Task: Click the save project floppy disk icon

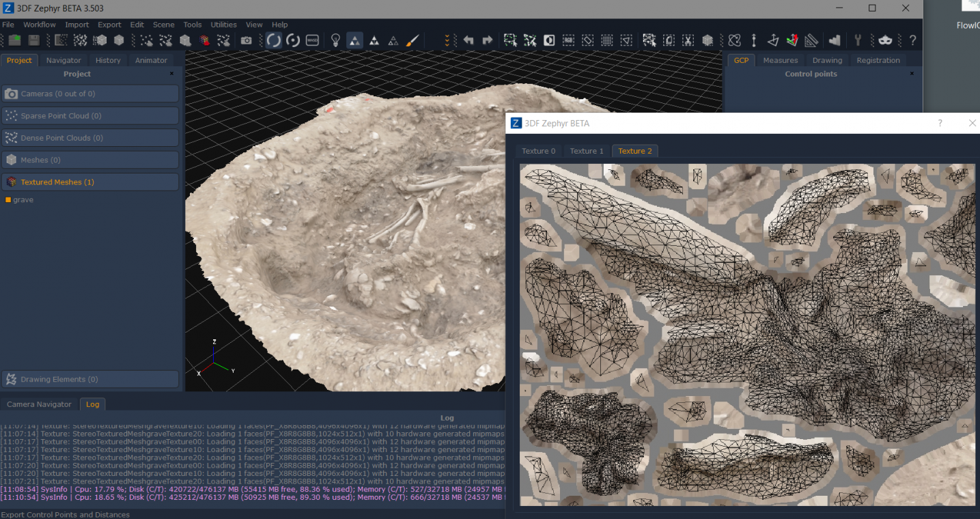Action: [x=33, y=40]
